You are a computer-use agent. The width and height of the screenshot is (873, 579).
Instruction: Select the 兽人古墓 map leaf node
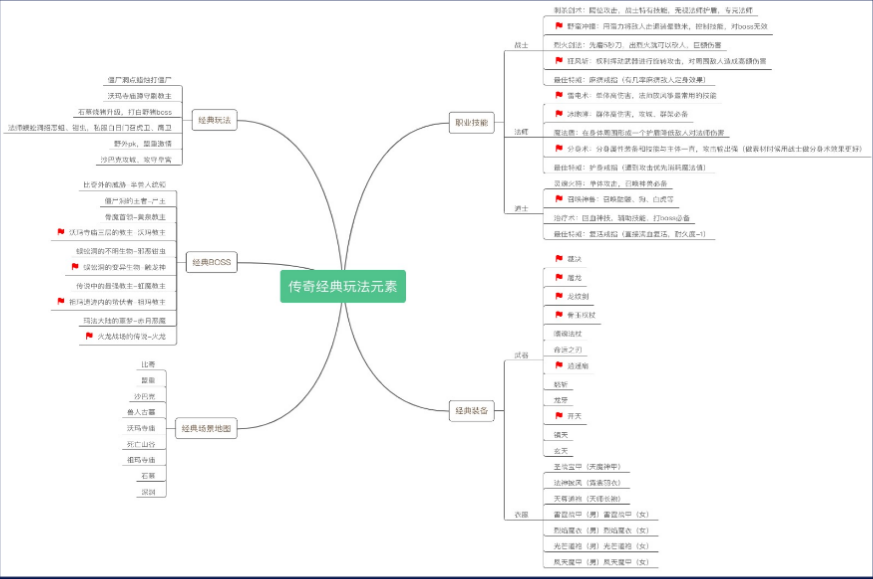pos(141,412)
